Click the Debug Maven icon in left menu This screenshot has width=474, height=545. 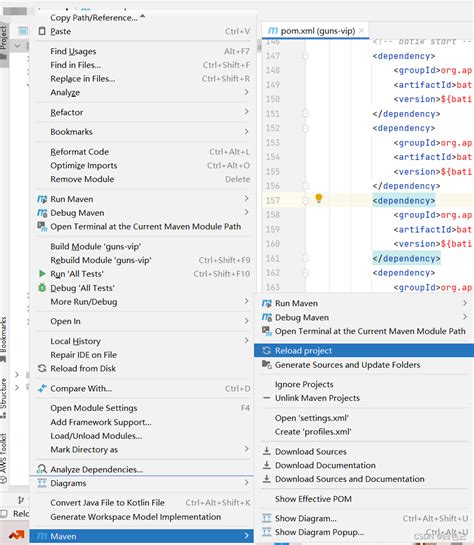coord(42,213)
